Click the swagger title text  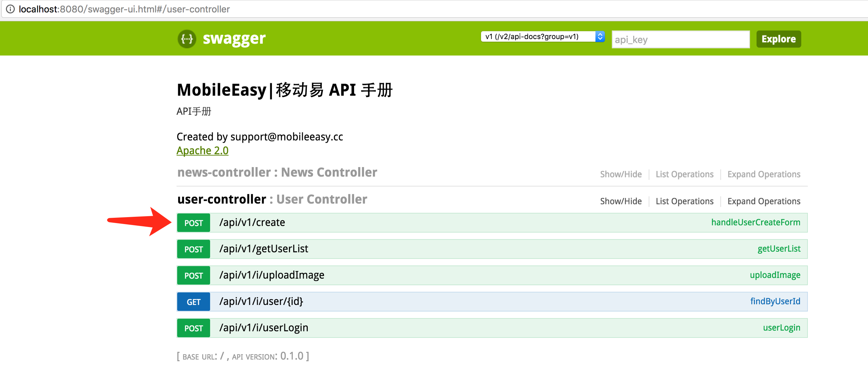(234, 39)
